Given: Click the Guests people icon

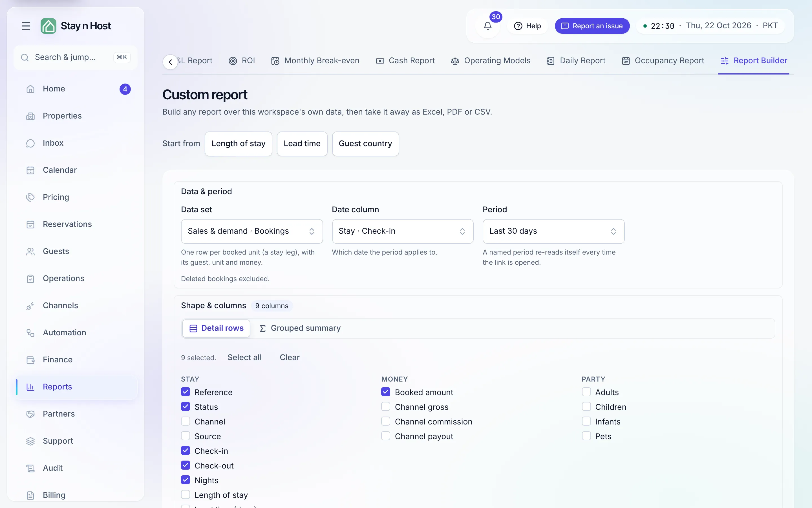Looking at the screenshot, I should click(30, 252).
